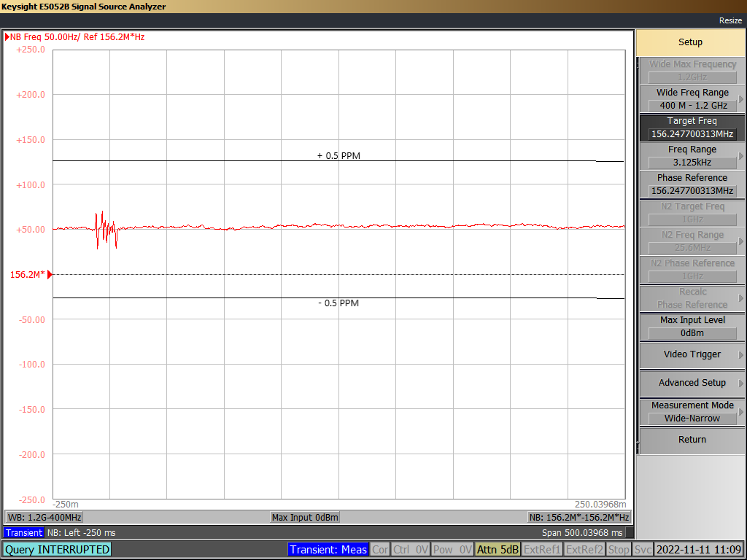Open the Video Trigger submenu
Screen dimensions: 747x560
pos(691,355)
